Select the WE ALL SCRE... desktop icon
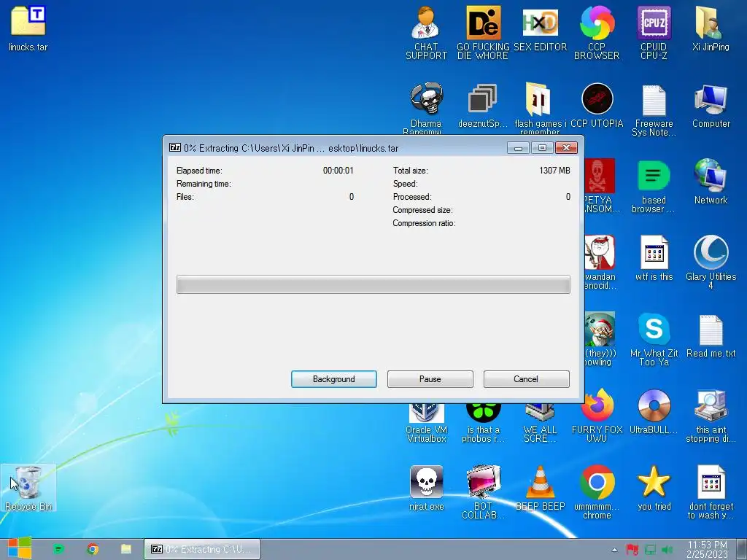 (x=540, y=423)
